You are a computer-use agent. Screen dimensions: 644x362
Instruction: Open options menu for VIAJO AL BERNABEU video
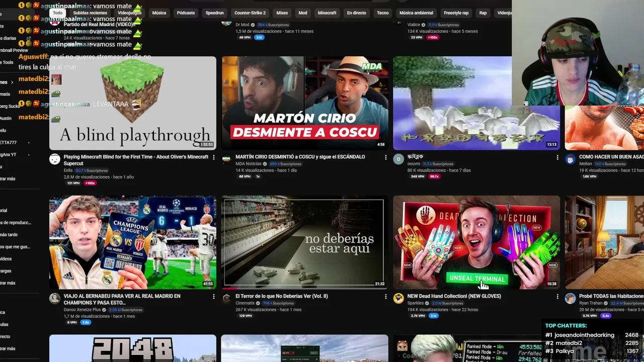pyautogui.click(x=214, y=297)
